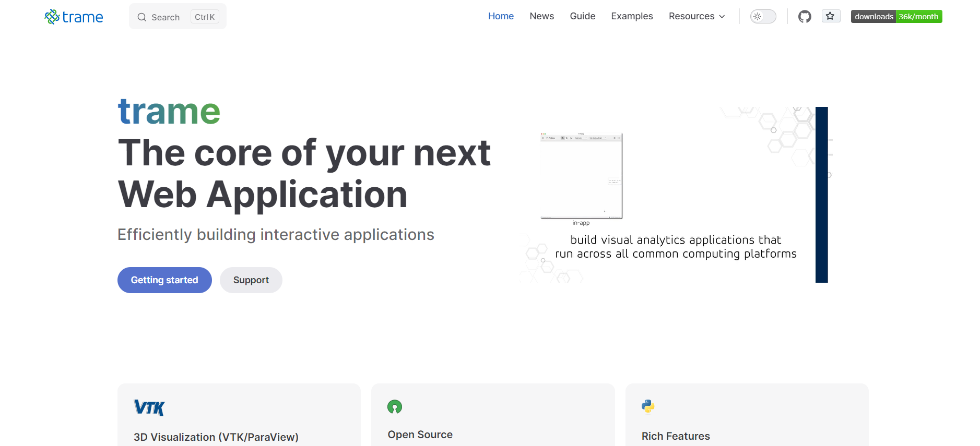This screenshot has width=980, height=446.
Task: Open the Guide nav link
Action: tap(582, 16)
